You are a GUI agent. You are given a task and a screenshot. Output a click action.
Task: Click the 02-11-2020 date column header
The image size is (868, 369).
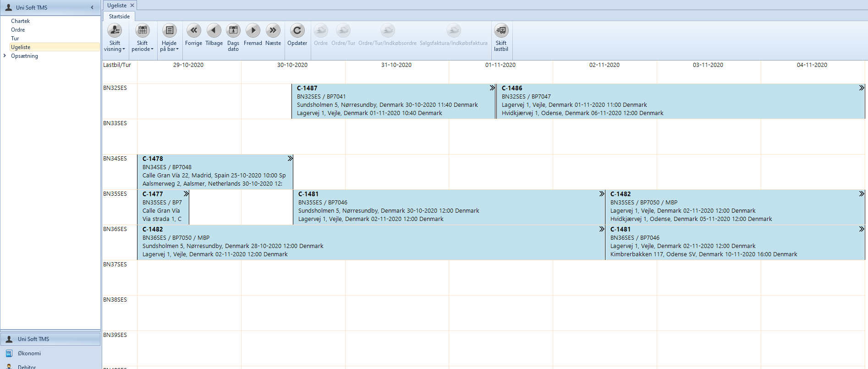click(x=604, y=65)
